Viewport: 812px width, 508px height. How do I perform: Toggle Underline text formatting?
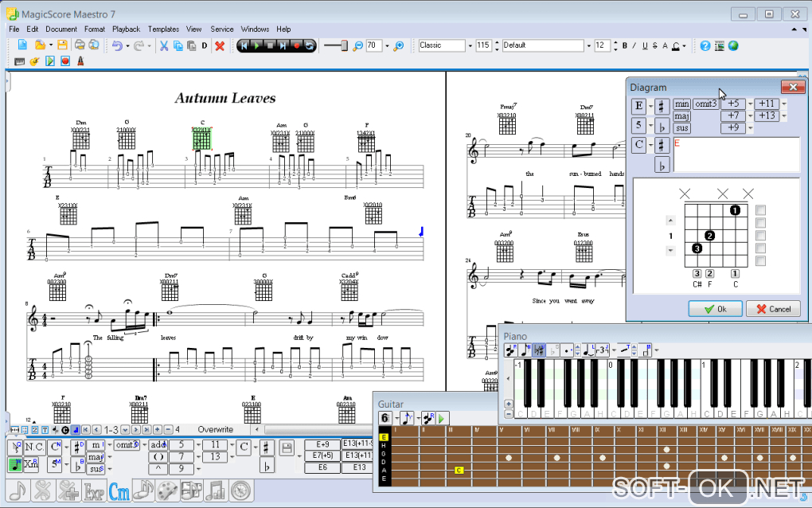tap(645, 45)
